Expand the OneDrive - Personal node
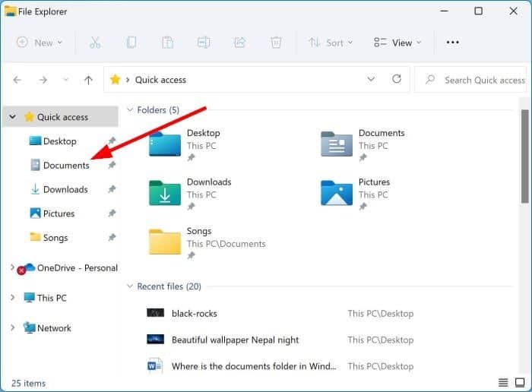The height and width of the screenshot is (392, 532). click(x=12, y=267)
